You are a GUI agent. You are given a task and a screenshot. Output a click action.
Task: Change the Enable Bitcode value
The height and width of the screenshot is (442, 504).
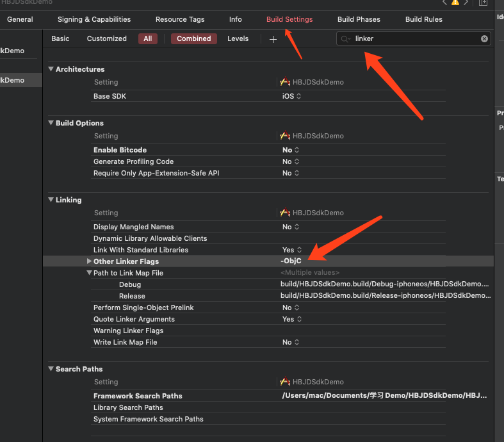291,150
